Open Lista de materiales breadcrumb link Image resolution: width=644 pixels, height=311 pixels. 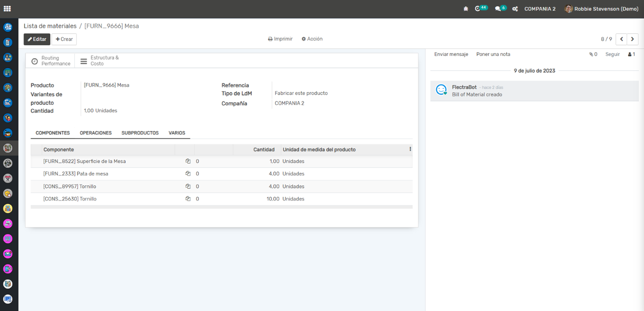pyautogui.click(x=50, y=26)
